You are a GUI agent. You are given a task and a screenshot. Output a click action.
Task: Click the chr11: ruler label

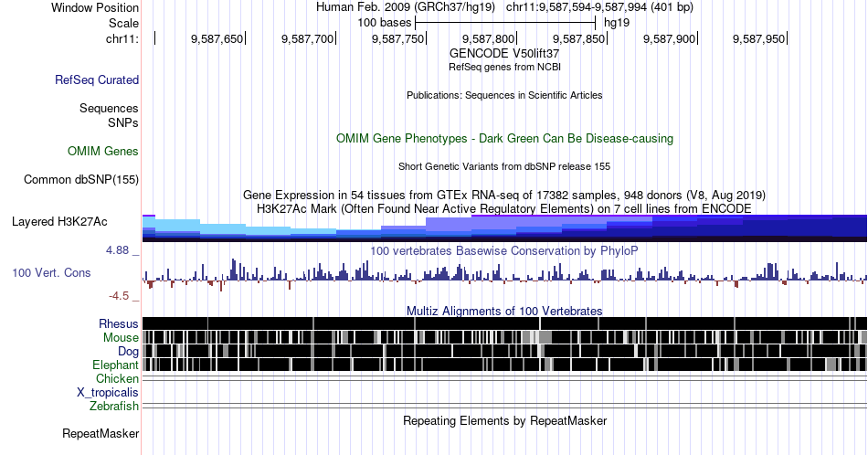point(122,38)
